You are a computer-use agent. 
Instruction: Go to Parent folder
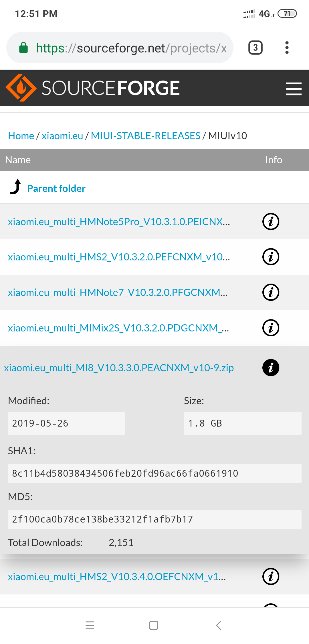point(56,189)
